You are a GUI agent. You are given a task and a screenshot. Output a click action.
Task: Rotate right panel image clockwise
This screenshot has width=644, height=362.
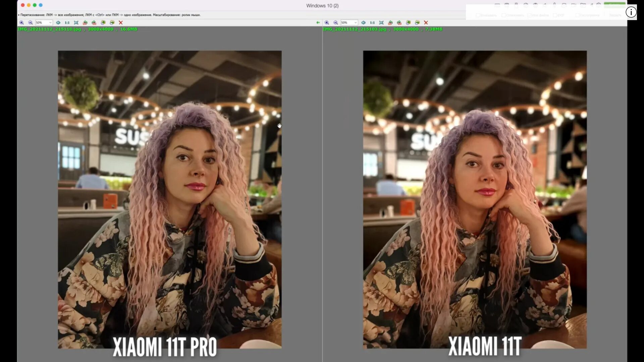[399, 22]
